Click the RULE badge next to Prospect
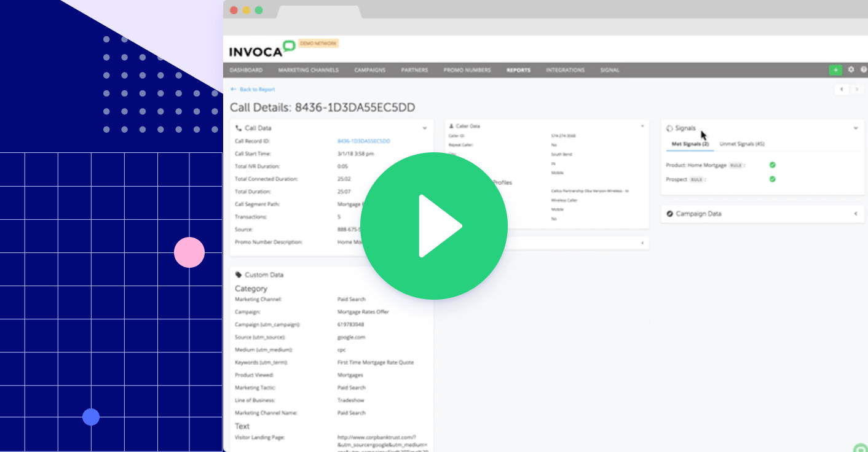The width and height of the screenshot is (868, 452). pos(696,179)
